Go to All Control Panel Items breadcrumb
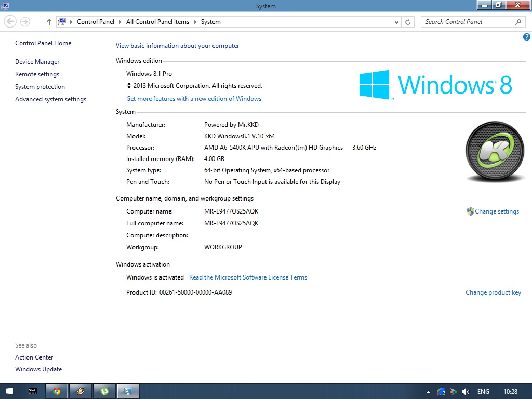The width and height of the screenshot is (532, 399). pos(157,22)
